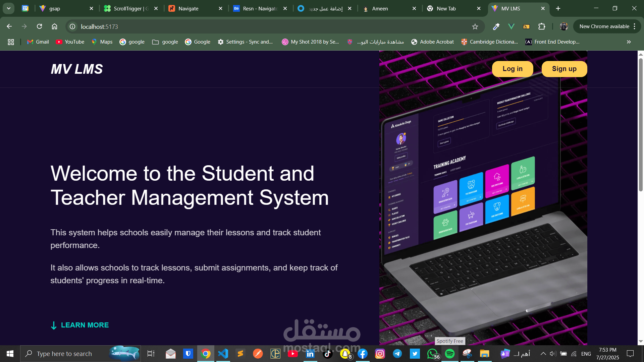
Task: Open the google bookmarks folder
Action: click(x=165, y=42)
